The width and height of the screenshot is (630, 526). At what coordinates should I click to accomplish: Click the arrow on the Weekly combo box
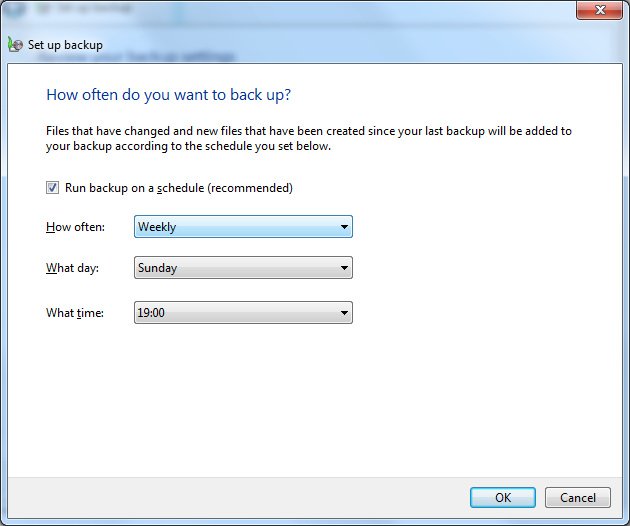344,227
